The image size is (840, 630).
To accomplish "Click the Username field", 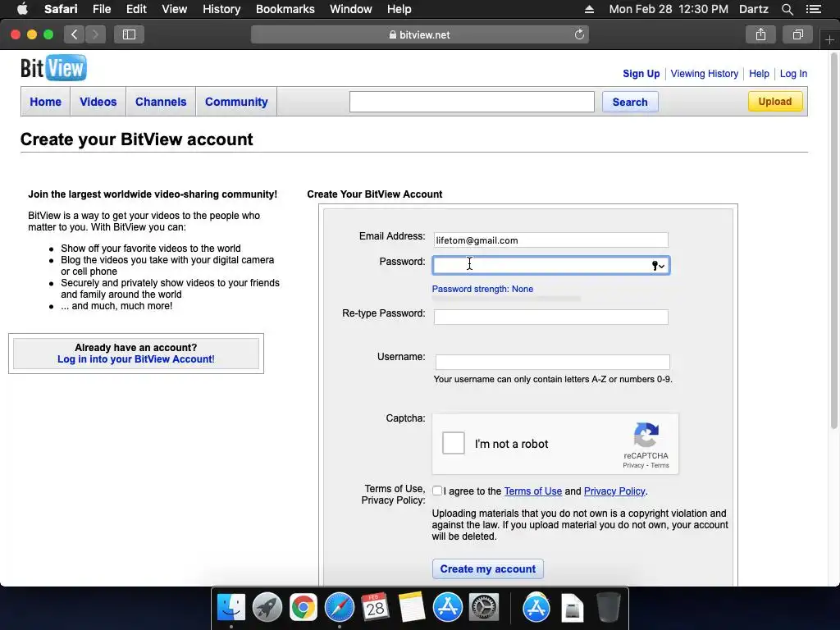I will (x=552, y=362).
